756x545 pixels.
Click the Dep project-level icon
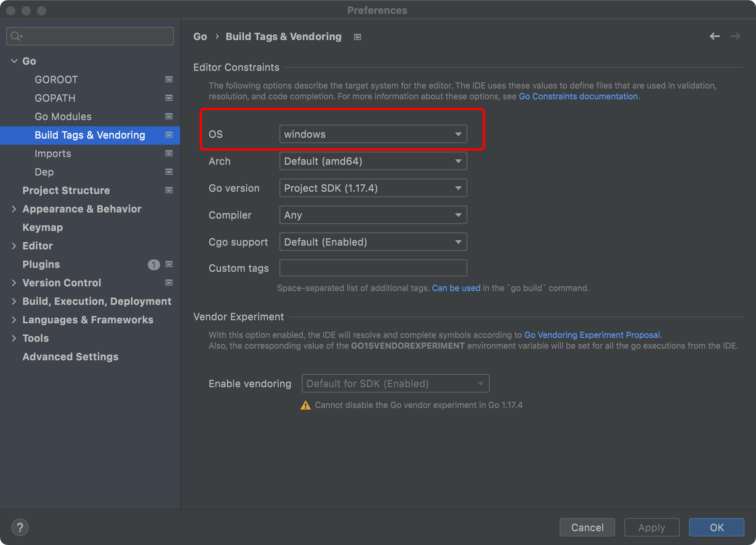(169, 172)
